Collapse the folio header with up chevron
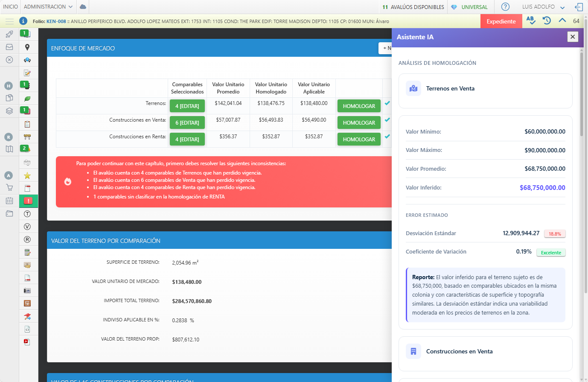The height and width of the screenshot is (382, 588). coord(562,20)
